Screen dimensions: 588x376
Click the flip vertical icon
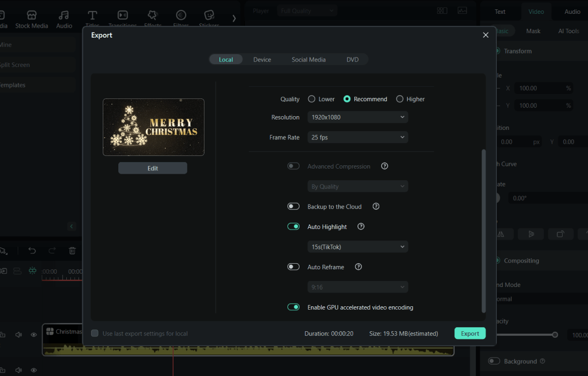click(531, 234)
